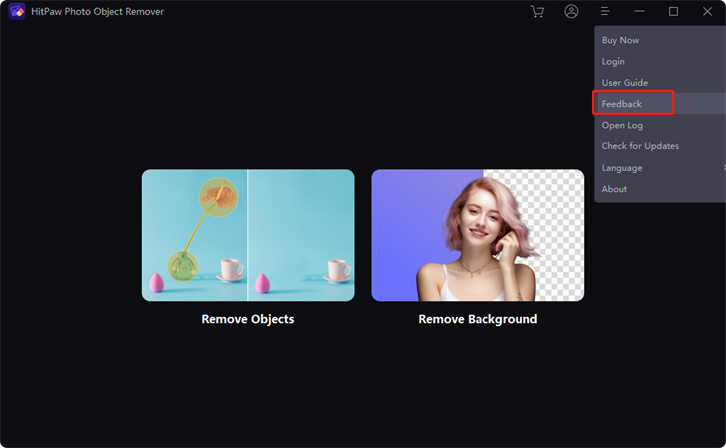Open the shopping cart icon
The height and width of the screenshot is (448, 726).
pyautogui.click(x=537, y=12)
